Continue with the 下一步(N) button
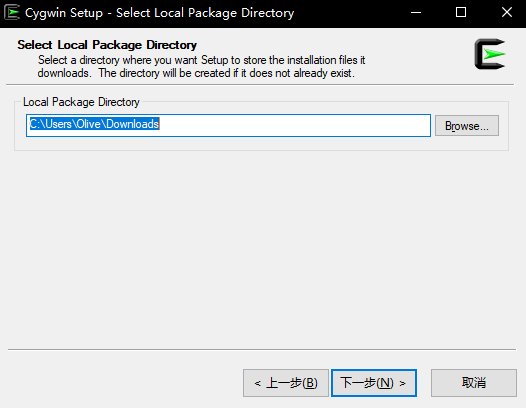The width and height of the screenshot is (526, 408). tap(374, 383)
